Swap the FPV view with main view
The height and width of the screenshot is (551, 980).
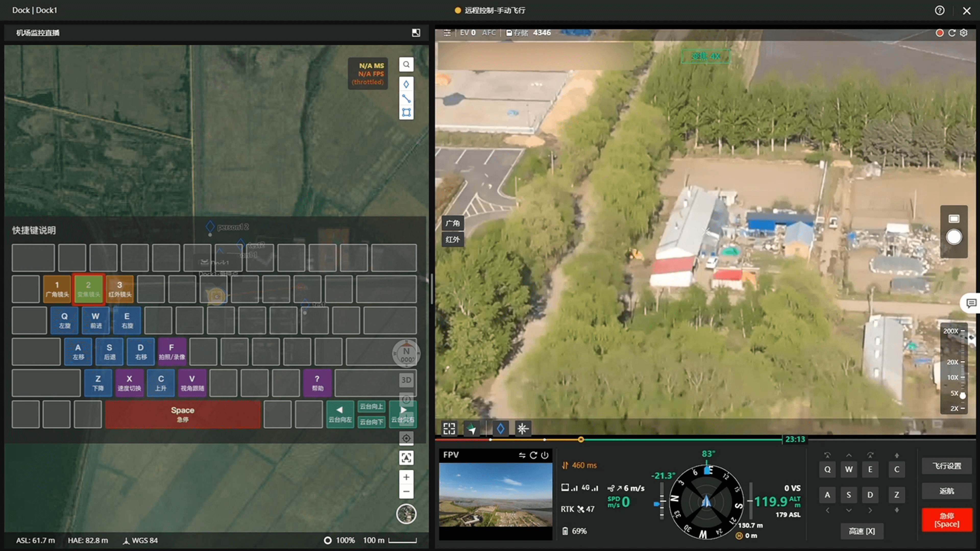[522, 455]
